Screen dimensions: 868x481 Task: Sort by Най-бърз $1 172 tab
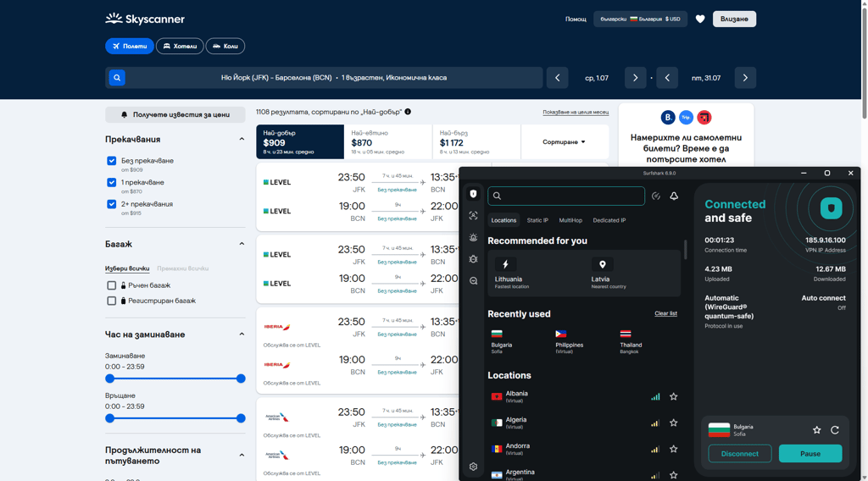(x=476, y=142)
